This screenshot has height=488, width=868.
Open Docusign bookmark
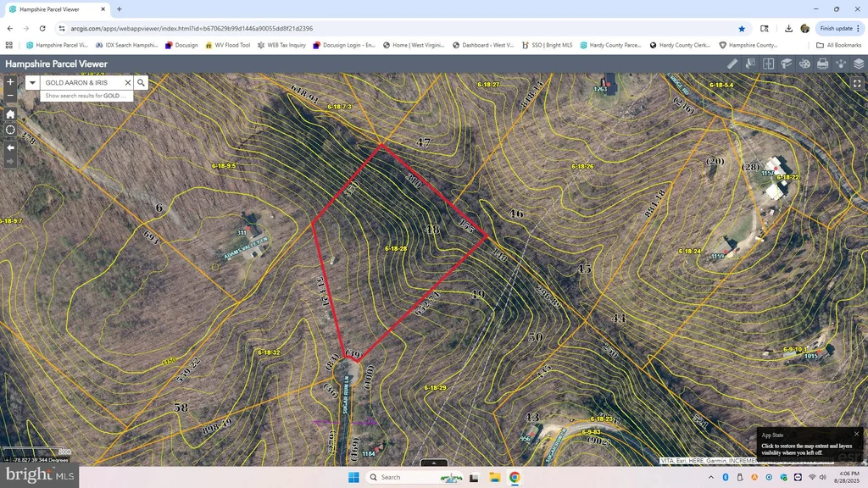point(181,45)
